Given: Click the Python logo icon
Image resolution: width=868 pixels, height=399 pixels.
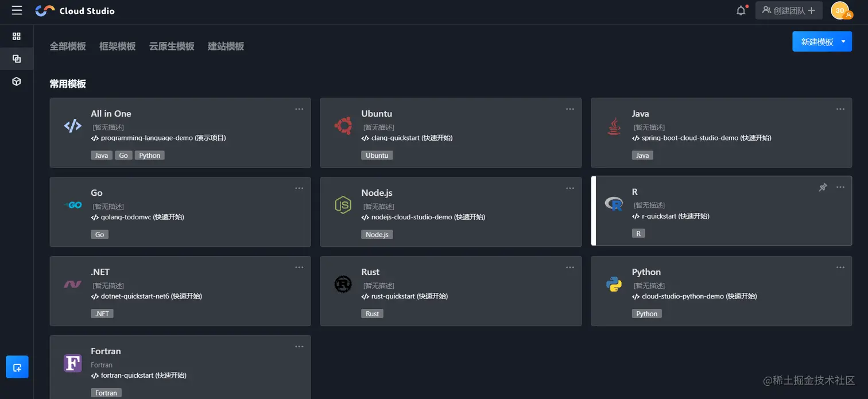Looking at the screenshot, I should pos(614,284).
